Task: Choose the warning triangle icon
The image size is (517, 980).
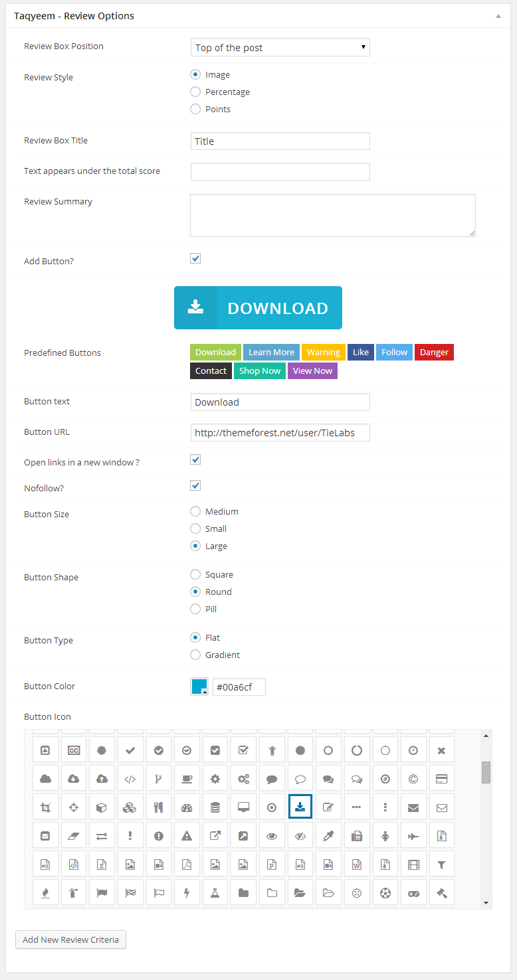Action: (x=187, y=836)
